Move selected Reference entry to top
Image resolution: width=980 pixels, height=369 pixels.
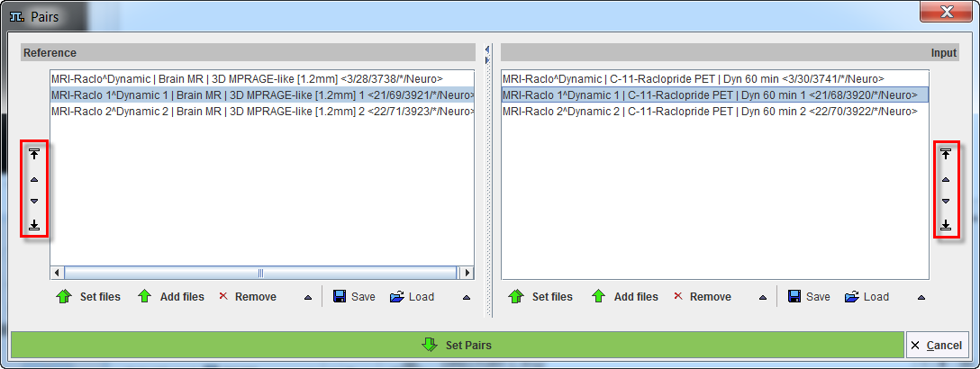pyautogui.click(x=34, y=154)
